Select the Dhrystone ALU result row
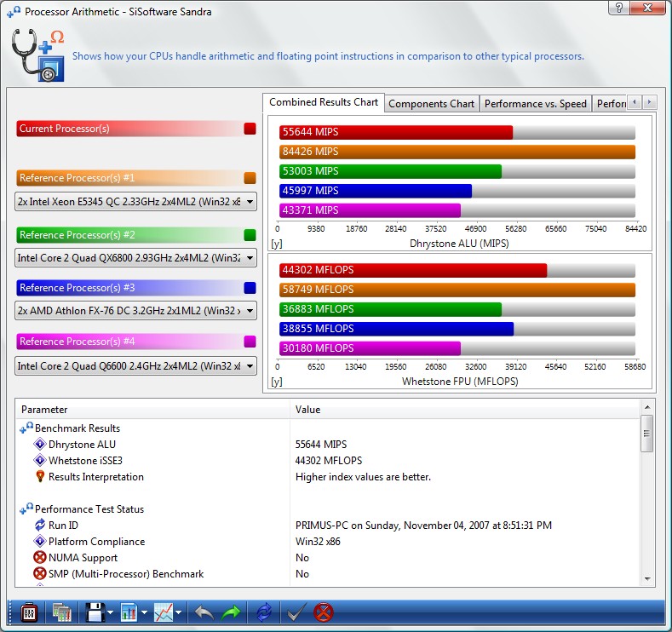 (x=328, y=445)
